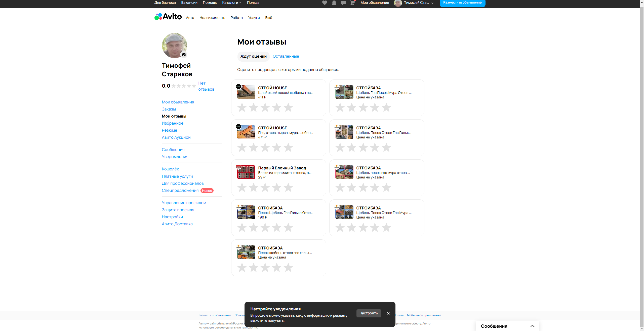The width and height of the screenshot is (644, 331).
Task: Close the notification settings popup
Action: 388,313
